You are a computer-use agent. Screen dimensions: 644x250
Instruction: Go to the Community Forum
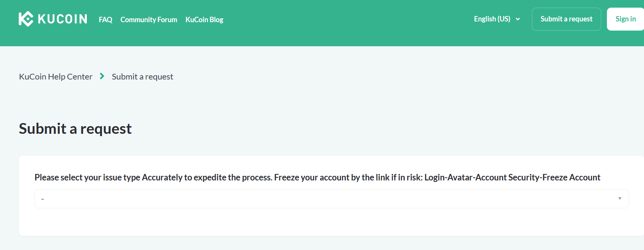(x=149, y=19)
